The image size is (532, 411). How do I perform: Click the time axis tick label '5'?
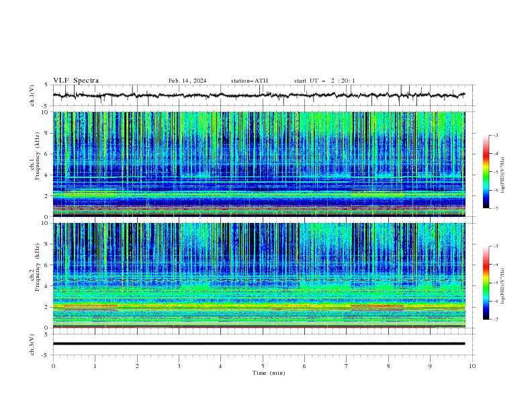tap(263, 366)
